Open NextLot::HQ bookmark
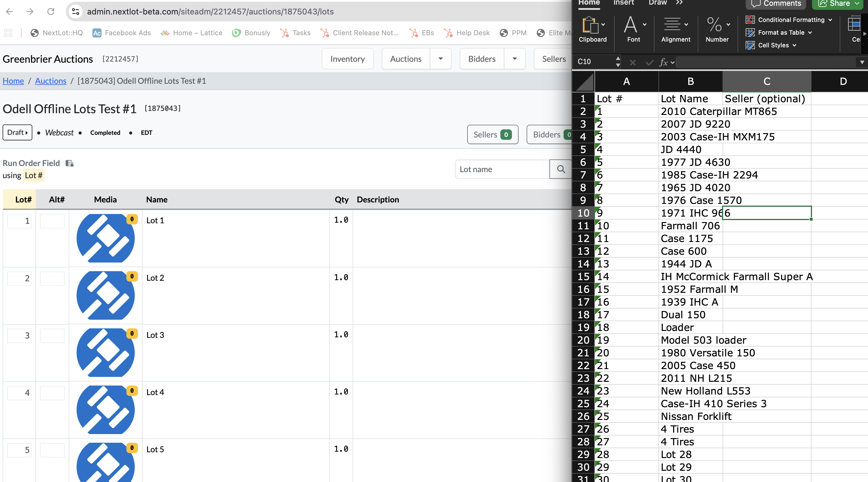The width and height of the screenshot is (868, 482). (x=57, y=33)
